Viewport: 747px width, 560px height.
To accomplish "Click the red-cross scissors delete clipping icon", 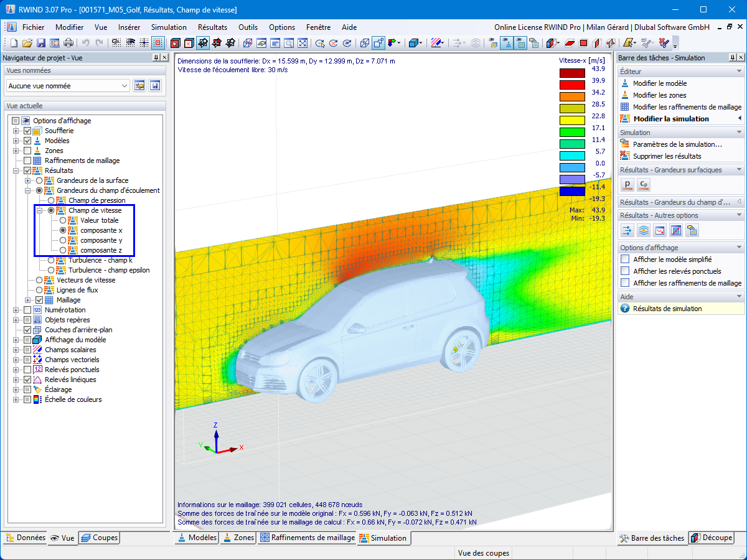I will coord(664,43).
